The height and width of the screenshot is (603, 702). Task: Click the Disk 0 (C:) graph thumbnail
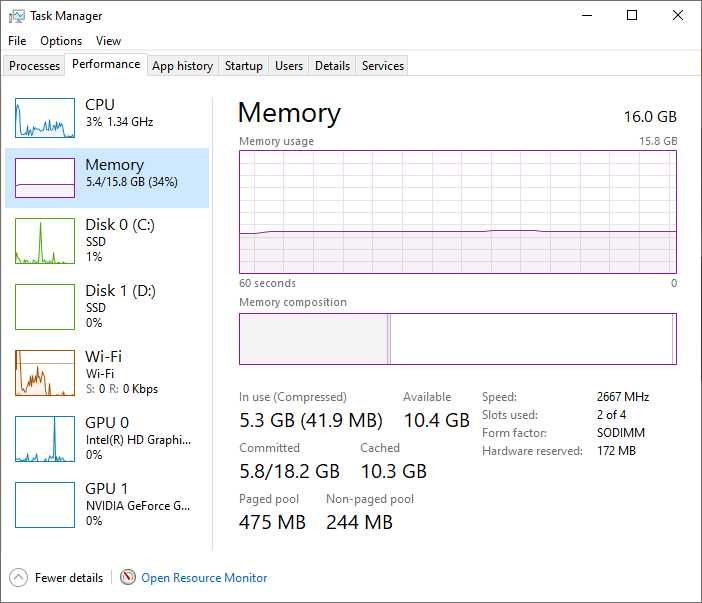[45, 241]
